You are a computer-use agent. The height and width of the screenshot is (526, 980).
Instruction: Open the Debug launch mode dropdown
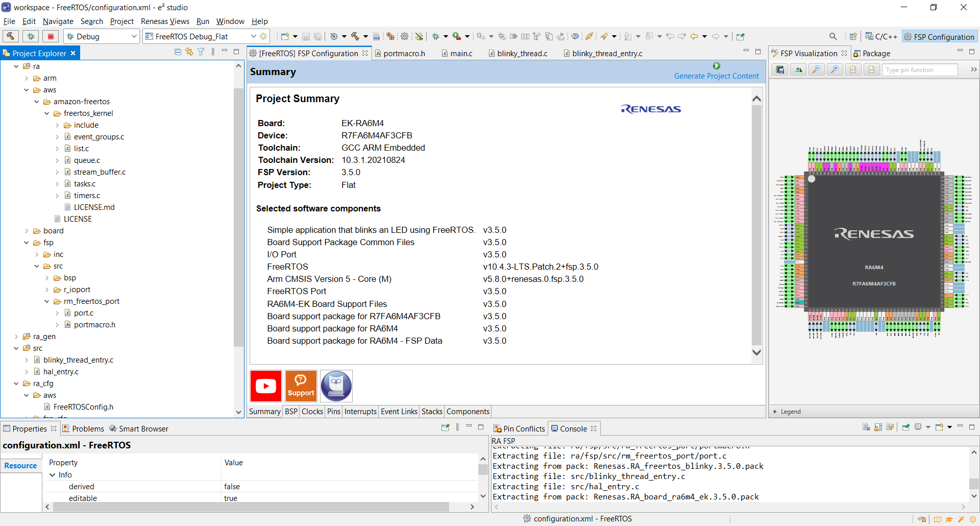pos(134,36)
